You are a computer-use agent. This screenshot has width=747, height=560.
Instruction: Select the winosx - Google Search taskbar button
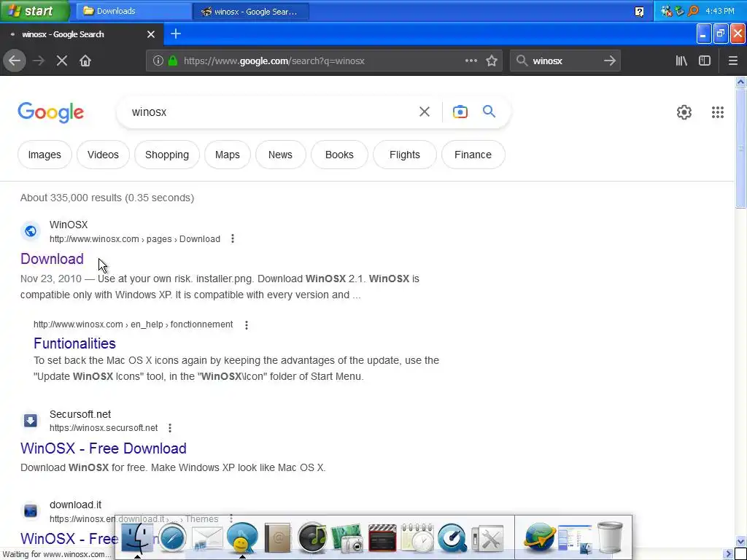point(251,12)
